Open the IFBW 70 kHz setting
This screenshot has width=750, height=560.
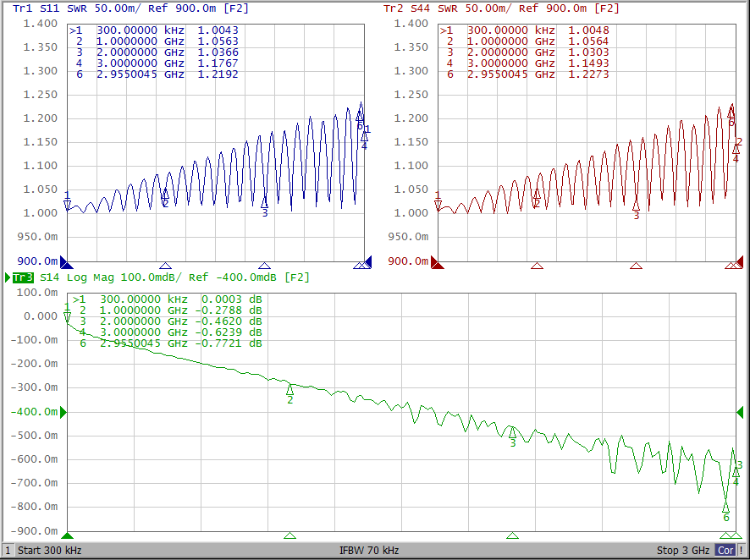click(x=369, y=551)
